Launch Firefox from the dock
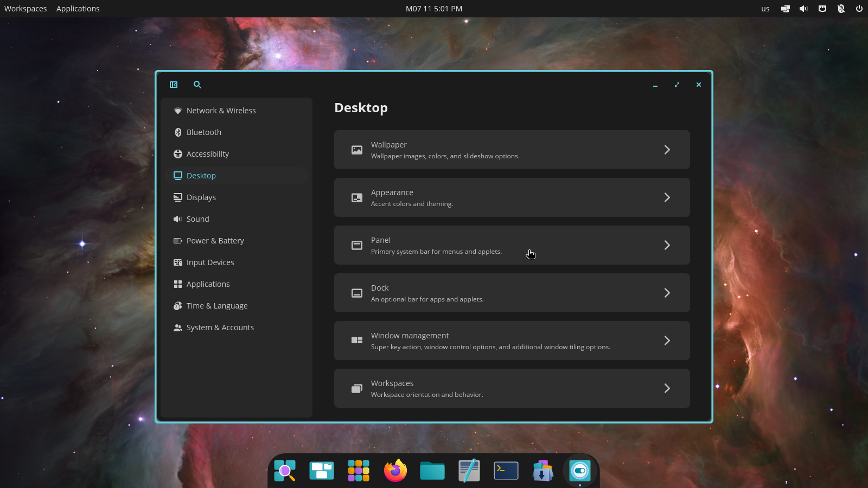 pyautogui.click(x=395, y=471)
